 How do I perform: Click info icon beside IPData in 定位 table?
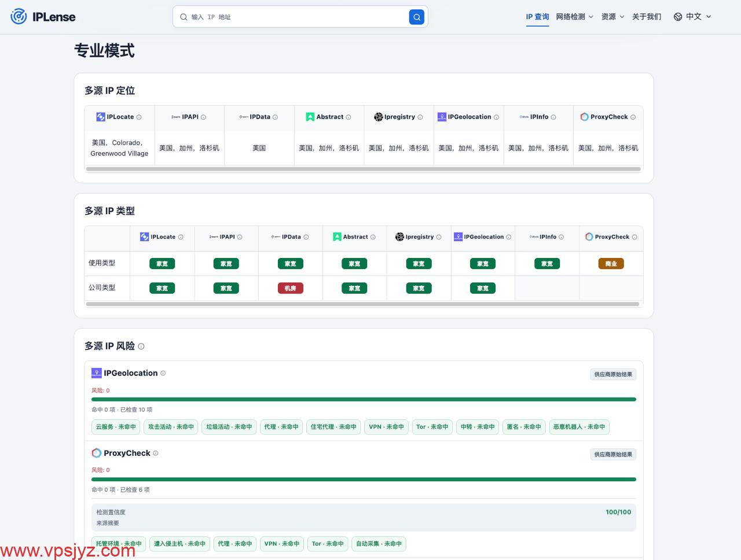(275, 117)
